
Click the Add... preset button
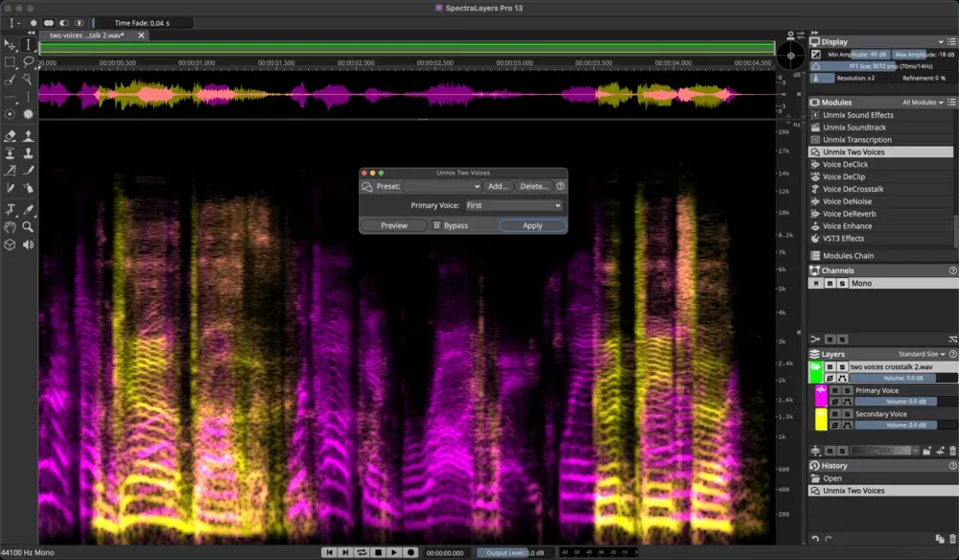point(497,186)
